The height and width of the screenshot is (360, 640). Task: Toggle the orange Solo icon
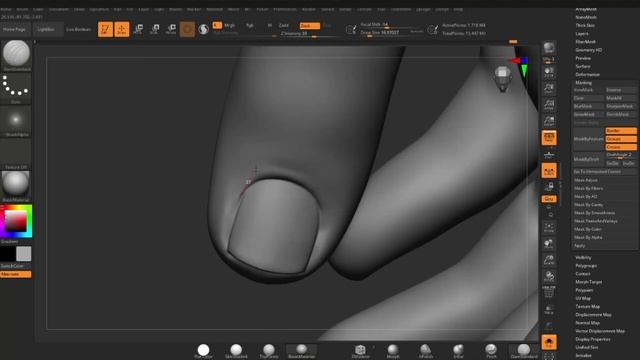point(549,342)
